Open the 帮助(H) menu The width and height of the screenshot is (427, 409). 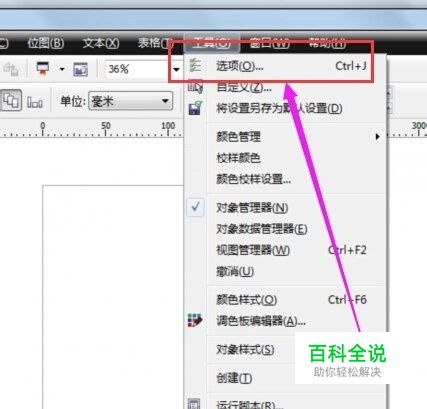tap(327, 43)
